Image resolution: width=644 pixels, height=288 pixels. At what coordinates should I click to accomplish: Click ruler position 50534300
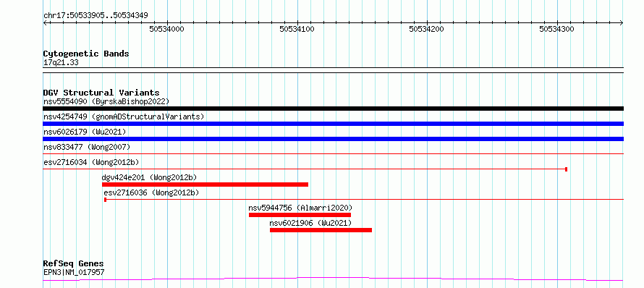[x=556, y=29]
